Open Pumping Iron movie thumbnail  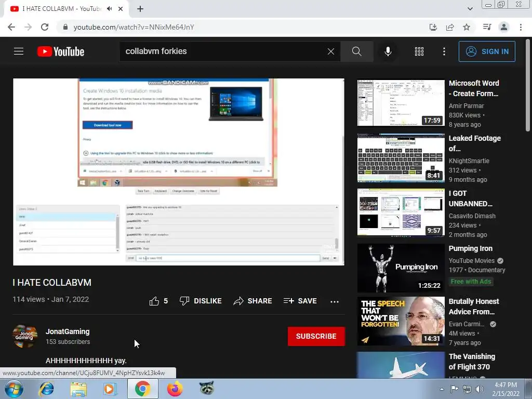tap(401, 268)
